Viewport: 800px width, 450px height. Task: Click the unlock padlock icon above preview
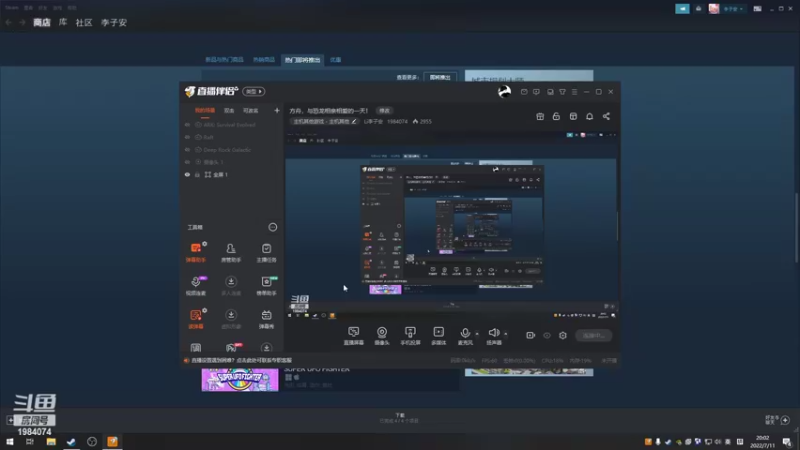(556, 116)
